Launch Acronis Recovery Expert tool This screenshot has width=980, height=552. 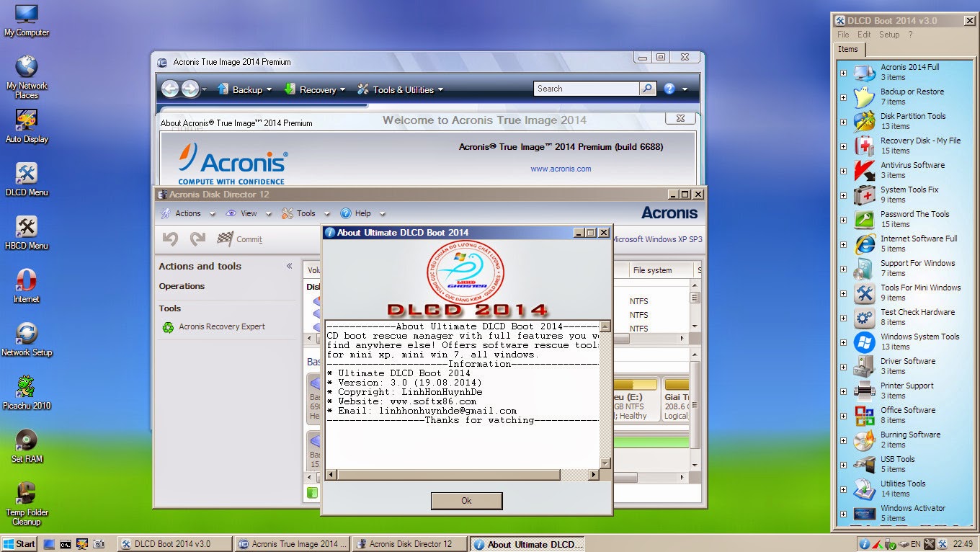214,327
